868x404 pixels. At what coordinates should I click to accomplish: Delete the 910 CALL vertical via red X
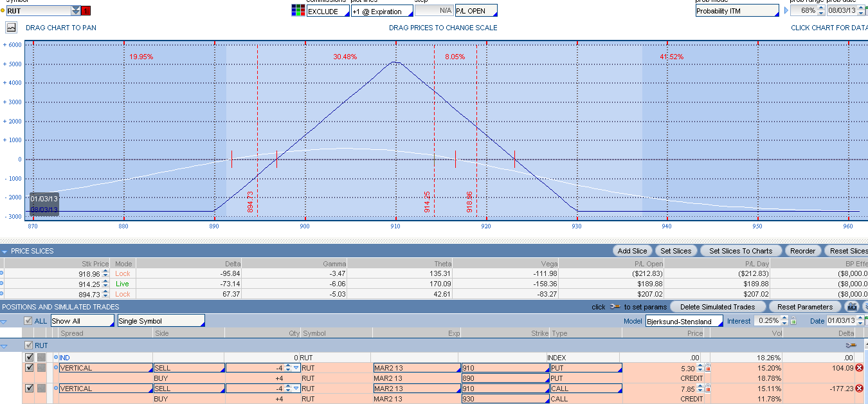click(858, 388)
